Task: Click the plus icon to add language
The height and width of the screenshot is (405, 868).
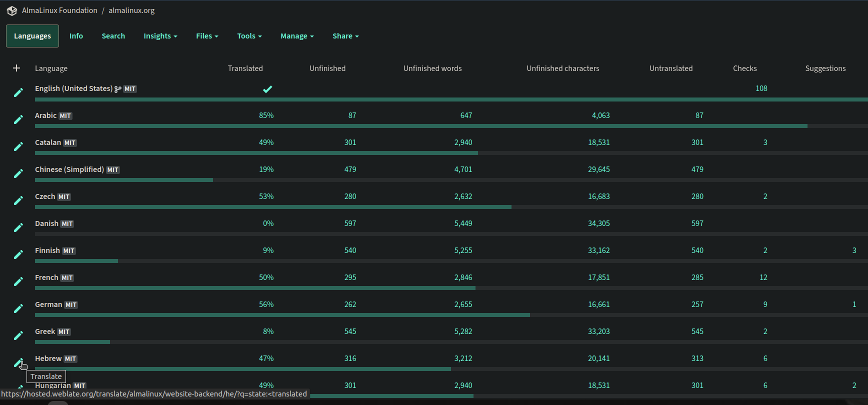Action: pos(16,68)
